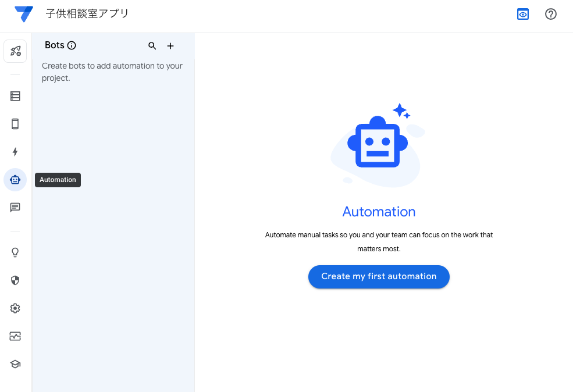
Task: Open Help via the question mark icon
Action: pyautogui.click(x=550, y=13)
